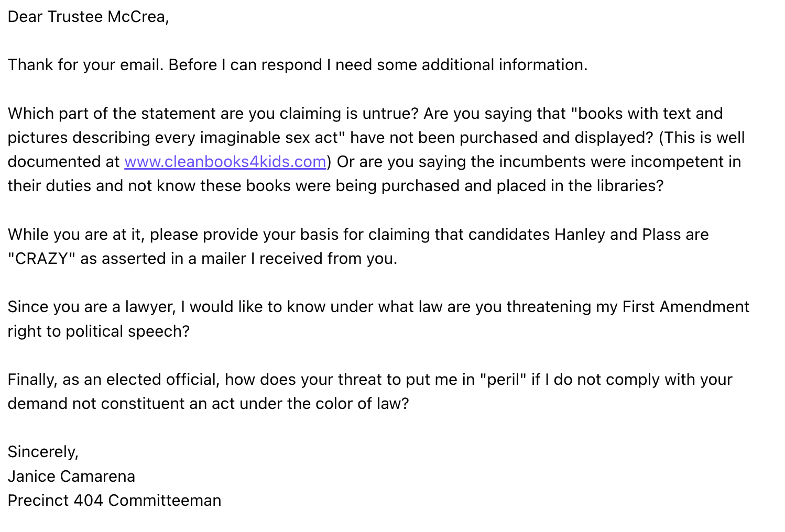Click the phrase 'First Amendment'
Viewport: 785px width, 532px height.
coord(686,307)
